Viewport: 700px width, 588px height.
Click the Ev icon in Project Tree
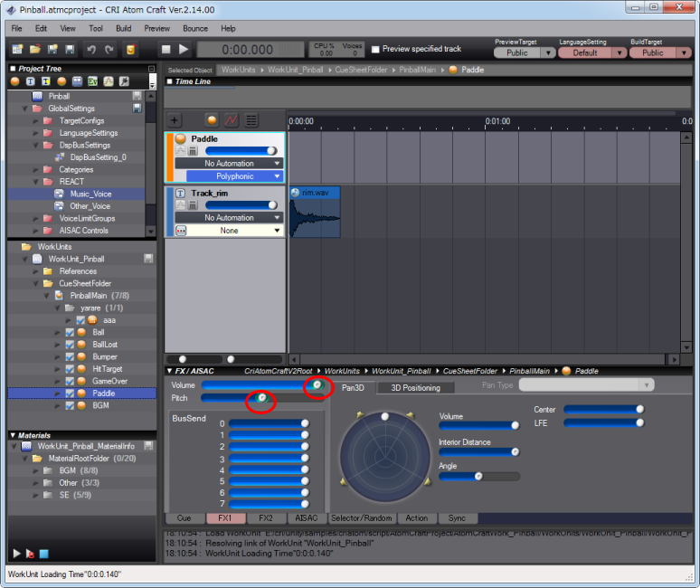point(92,82)
